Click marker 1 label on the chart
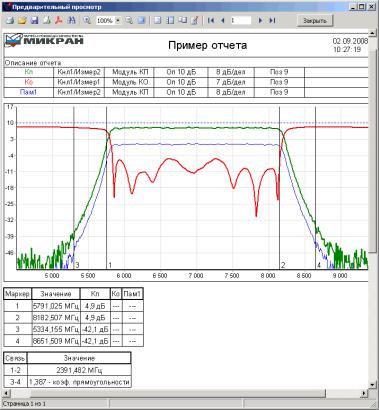The width and height of the screenshot is (379, 410). point(110,265)
